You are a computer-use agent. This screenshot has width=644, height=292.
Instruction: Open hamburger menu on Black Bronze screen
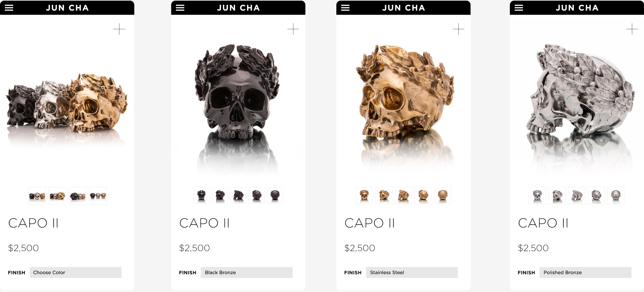tap(180, 8)
